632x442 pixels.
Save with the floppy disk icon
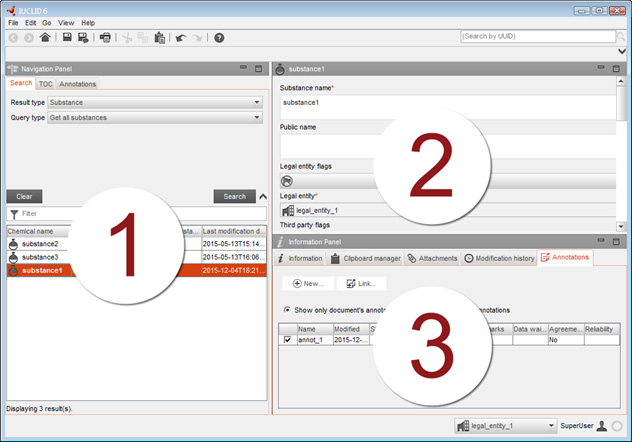67,37
